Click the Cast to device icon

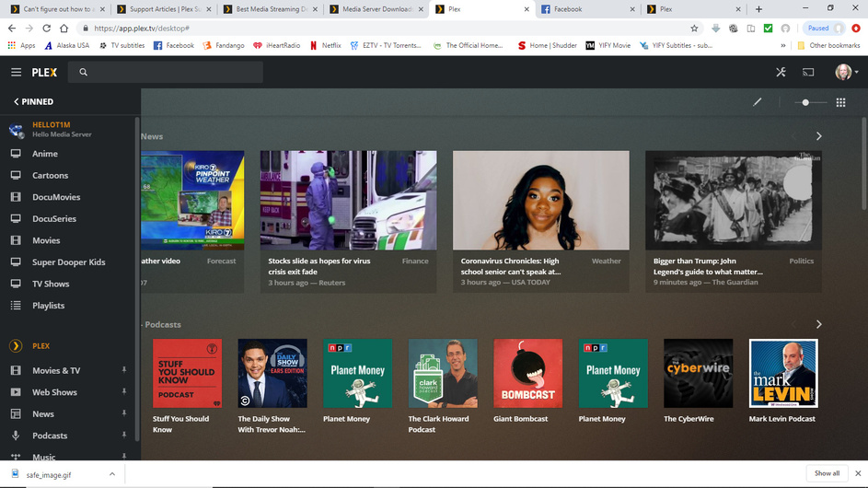(808, 72)
